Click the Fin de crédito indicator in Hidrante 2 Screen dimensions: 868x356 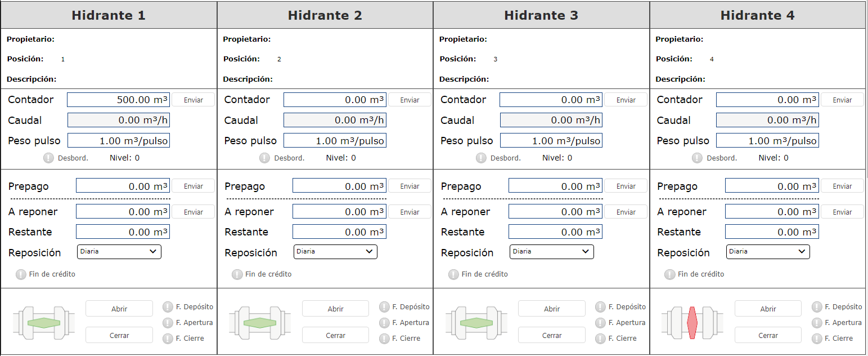237,274
